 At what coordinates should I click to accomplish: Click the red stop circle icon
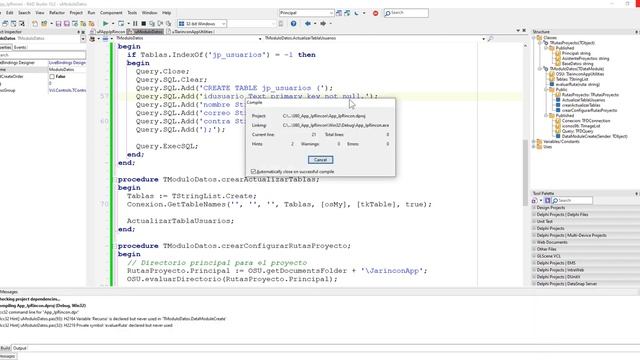coord(376,13)
